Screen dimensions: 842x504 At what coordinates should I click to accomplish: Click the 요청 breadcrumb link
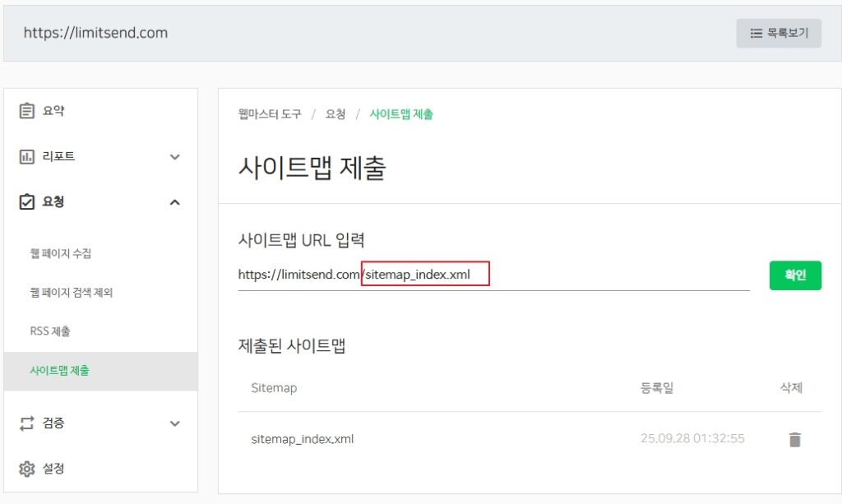pos(335,114)
